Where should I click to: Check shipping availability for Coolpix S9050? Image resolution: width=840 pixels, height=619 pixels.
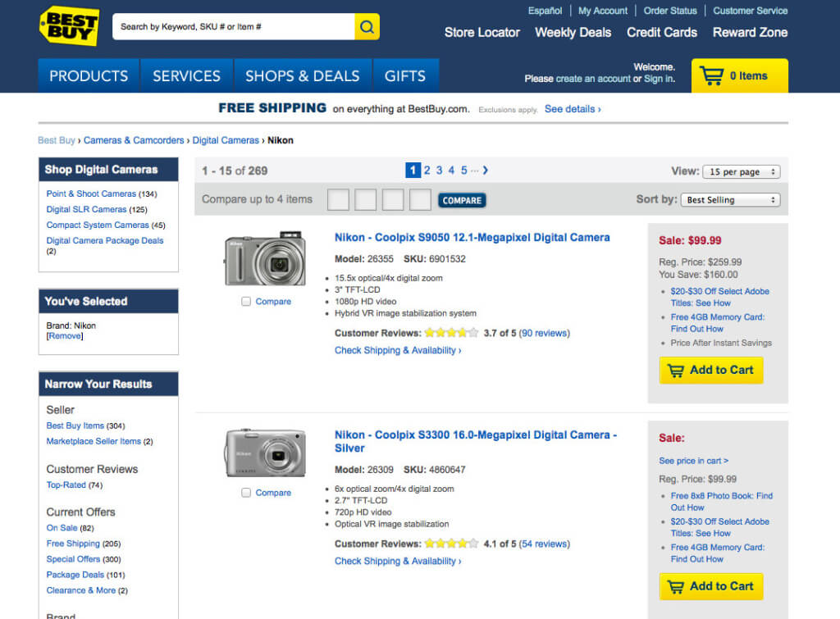click(398, 350)
